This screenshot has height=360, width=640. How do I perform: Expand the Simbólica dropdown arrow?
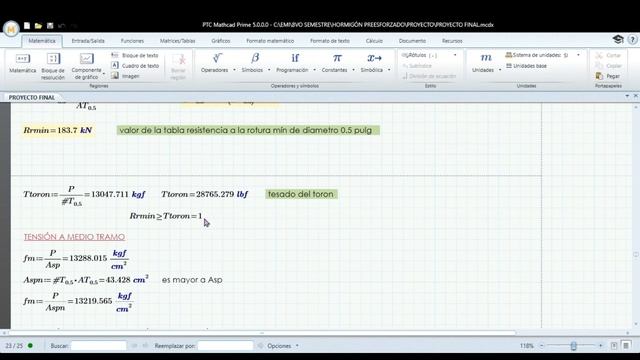(x=389, y=70)
